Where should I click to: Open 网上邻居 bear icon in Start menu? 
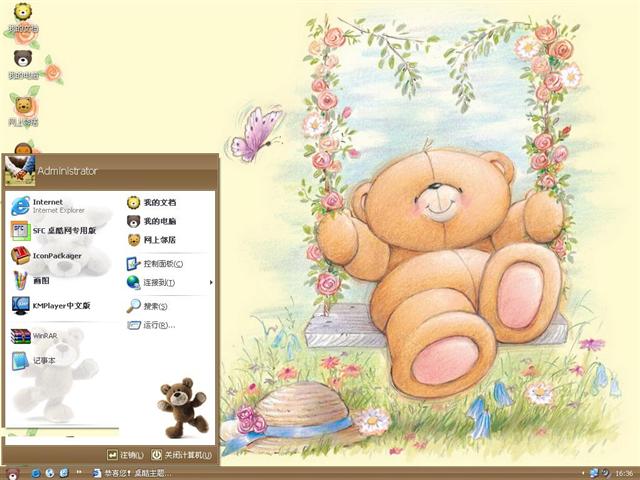click(x=133, y=240)
